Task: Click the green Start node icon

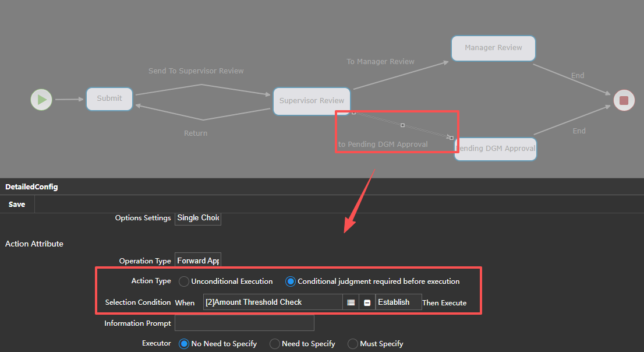Action: [x=41, y=100]
